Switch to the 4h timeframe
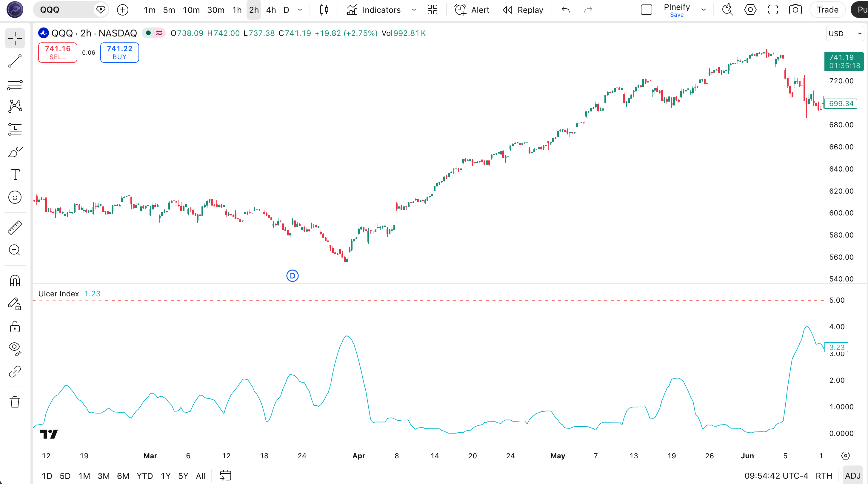The width and height of the screenshot is (868, 484). pyautogui.click(x=271, y=10)
